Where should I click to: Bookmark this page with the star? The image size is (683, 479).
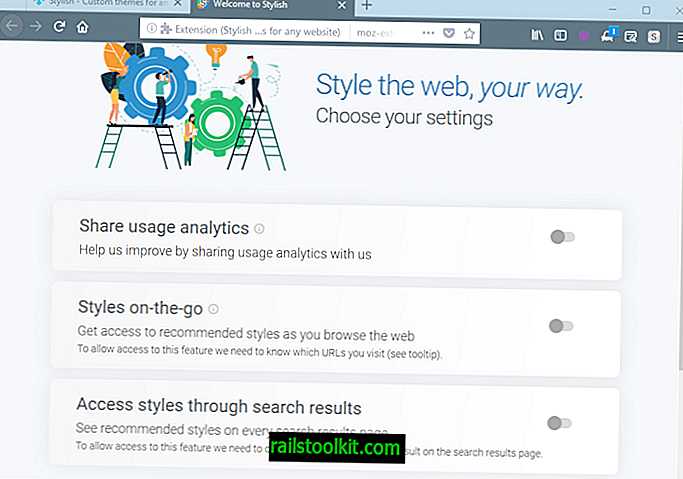tap(469, 34)
